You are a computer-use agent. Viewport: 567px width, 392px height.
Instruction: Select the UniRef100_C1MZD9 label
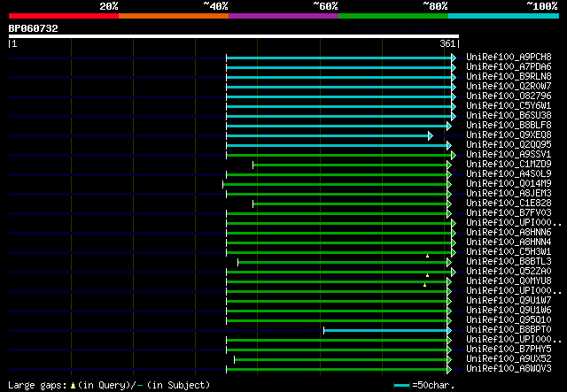click(509, 164)
